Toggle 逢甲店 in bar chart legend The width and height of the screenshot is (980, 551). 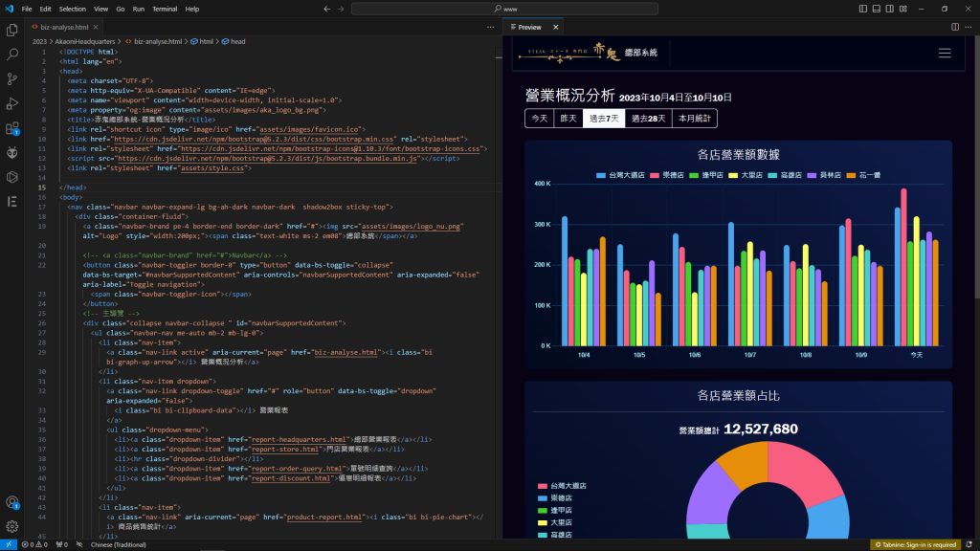click(705, 176)
